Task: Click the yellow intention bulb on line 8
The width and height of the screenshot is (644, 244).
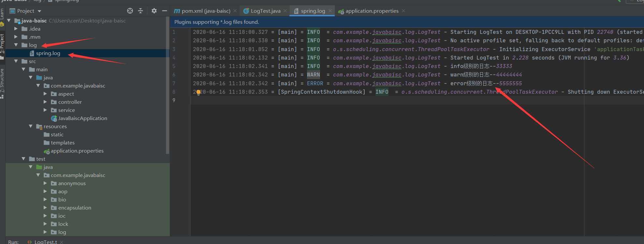Action: [198, 92]
